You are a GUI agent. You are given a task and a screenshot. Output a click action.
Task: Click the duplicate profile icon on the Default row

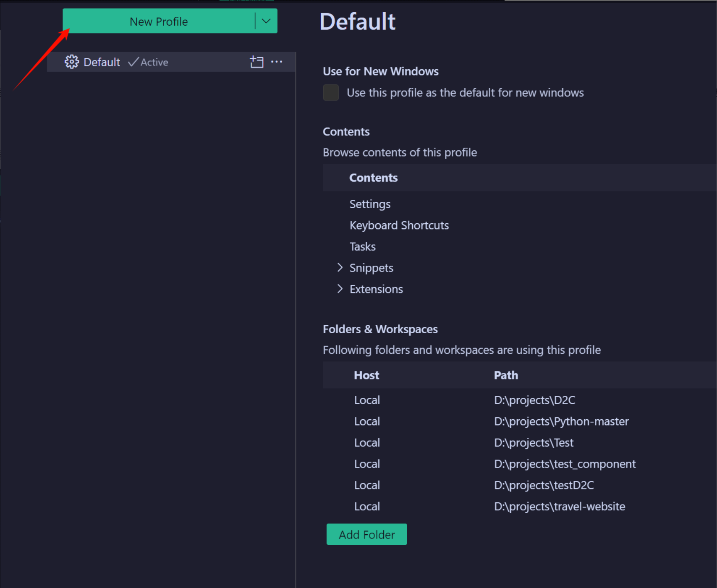pos(256,62)
